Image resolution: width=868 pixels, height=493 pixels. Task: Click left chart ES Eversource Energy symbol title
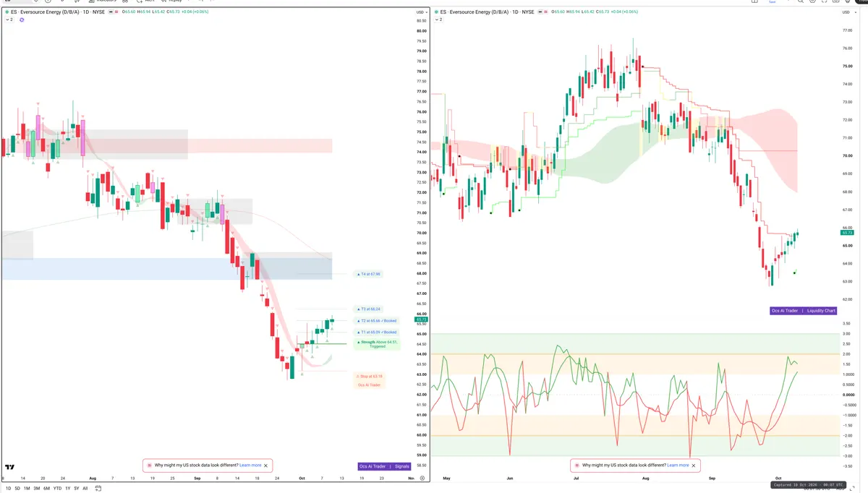point(58,12)
